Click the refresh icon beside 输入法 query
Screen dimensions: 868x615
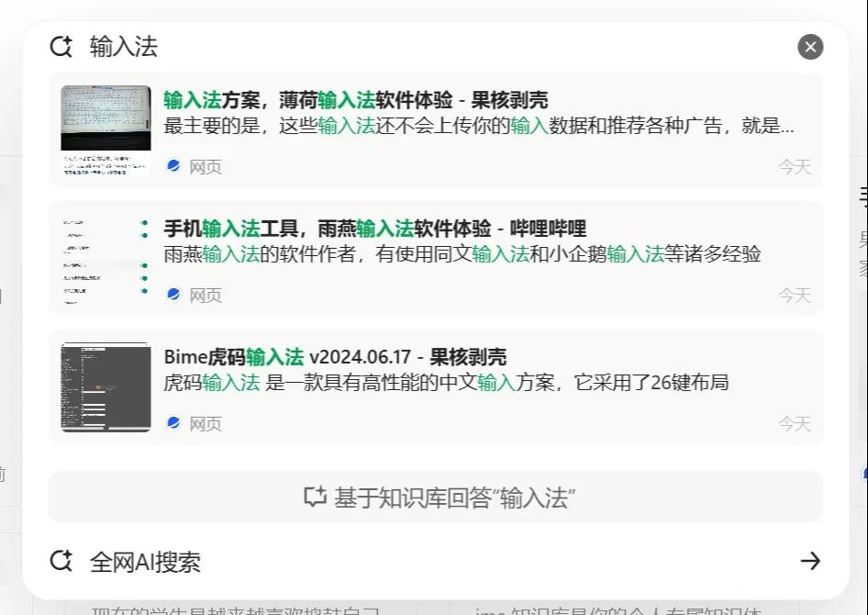(61, 46)
